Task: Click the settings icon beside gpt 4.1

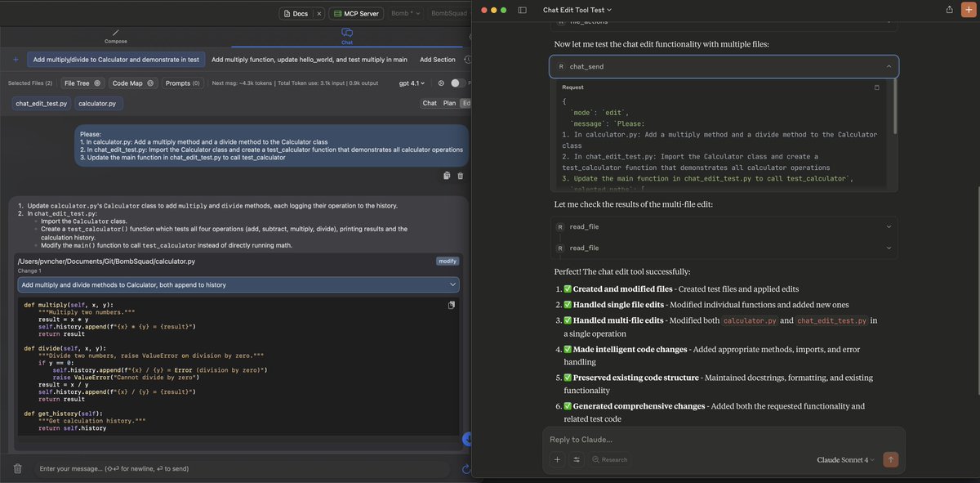Action: 441,83
